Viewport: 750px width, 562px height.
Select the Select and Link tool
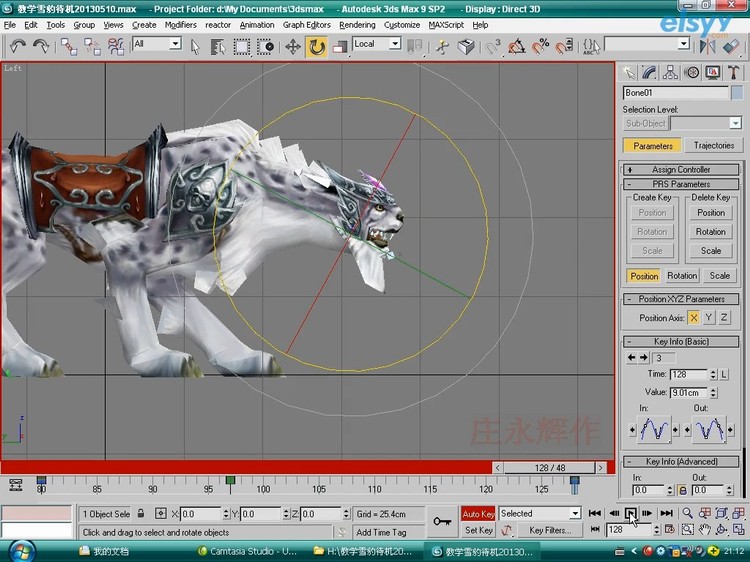[68, 46]
